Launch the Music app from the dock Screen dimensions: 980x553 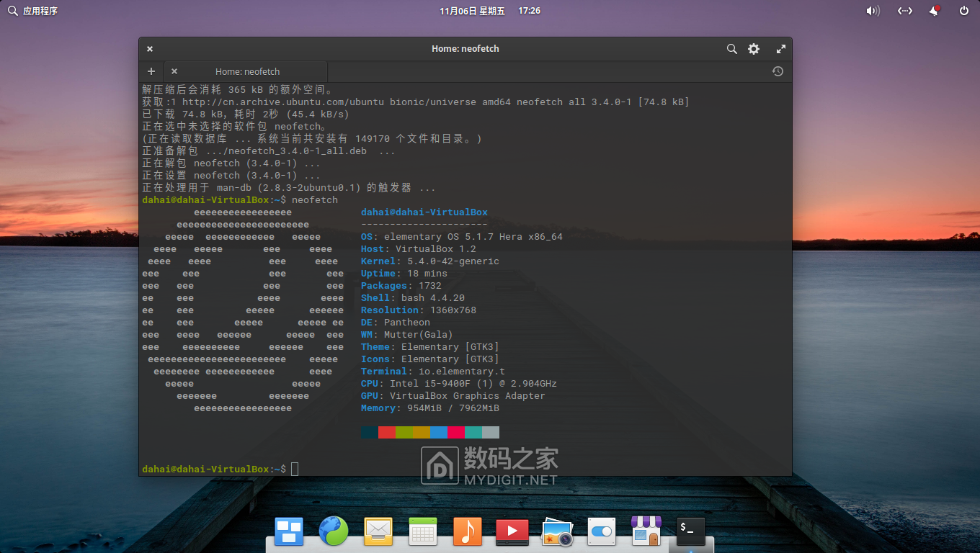click(468, 532)
